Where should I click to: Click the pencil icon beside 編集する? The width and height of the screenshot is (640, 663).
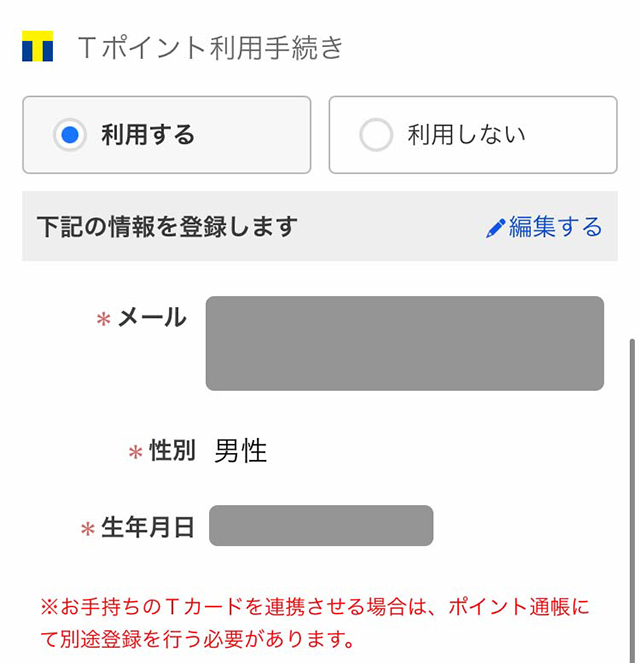(495, 228)
